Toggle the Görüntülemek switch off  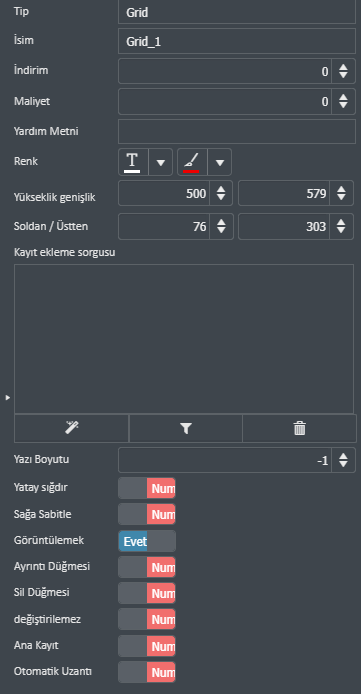[147, 541]
